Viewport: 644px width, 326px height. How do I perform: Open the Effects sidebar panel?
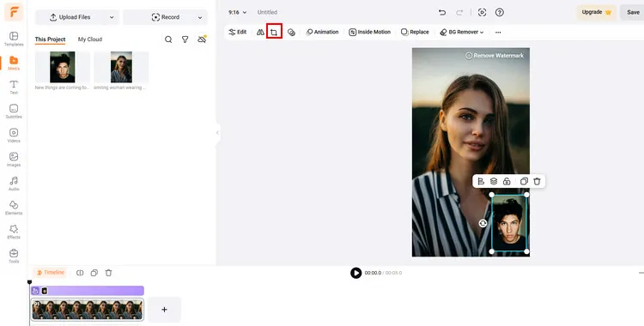point(14,232)
